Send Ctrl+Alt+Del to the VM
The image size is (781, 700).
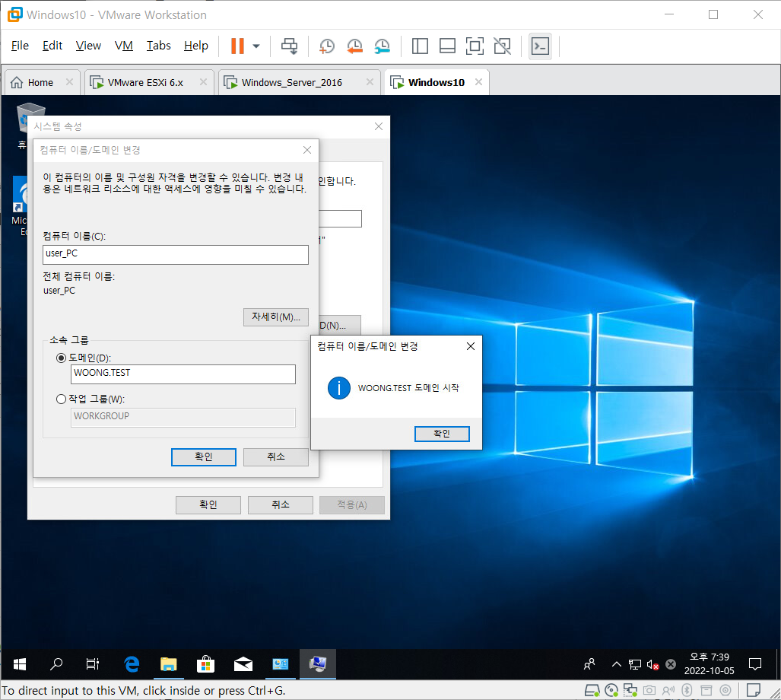pyautogui.click(x=290, y=46)
